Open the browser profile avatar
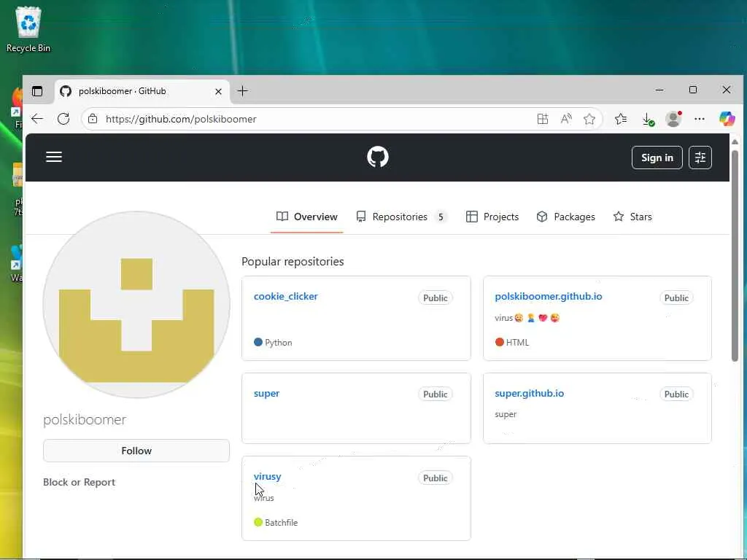 point(673,119)
